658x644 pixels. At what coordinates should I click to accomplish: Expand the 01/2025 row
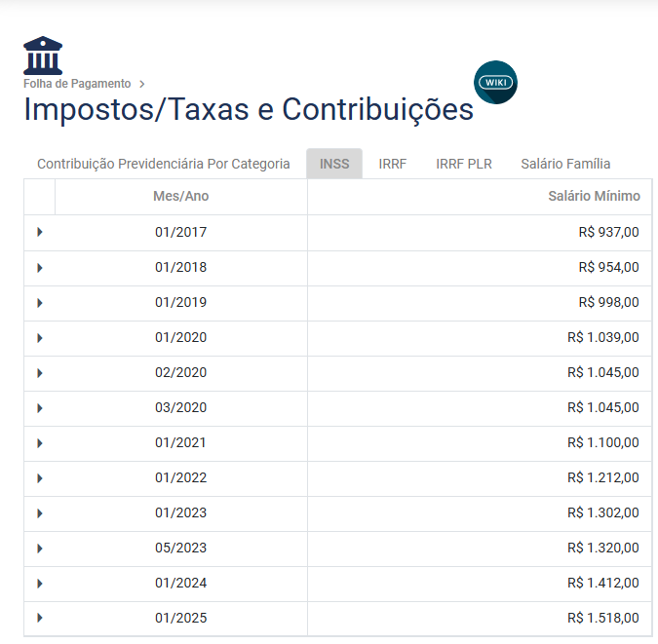tap(40, 618)
